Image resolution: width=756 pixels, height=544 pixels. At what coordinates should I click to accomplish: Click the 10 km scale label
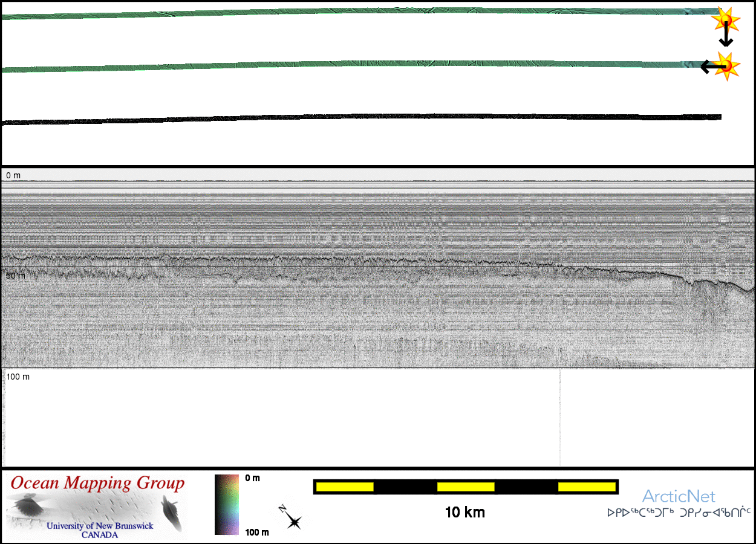464,513
